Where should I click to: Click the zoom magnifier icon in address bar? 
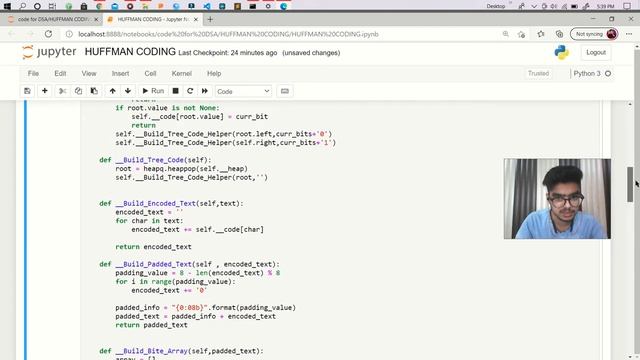[506, 34]
